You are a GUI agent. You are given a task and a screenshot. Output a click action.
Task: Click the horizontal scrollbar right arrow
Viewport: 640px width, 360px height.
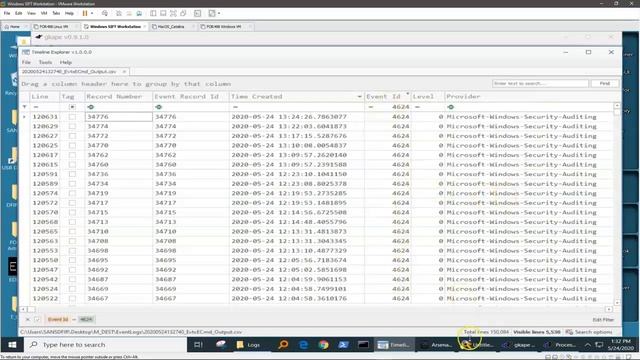click(609, 309)
